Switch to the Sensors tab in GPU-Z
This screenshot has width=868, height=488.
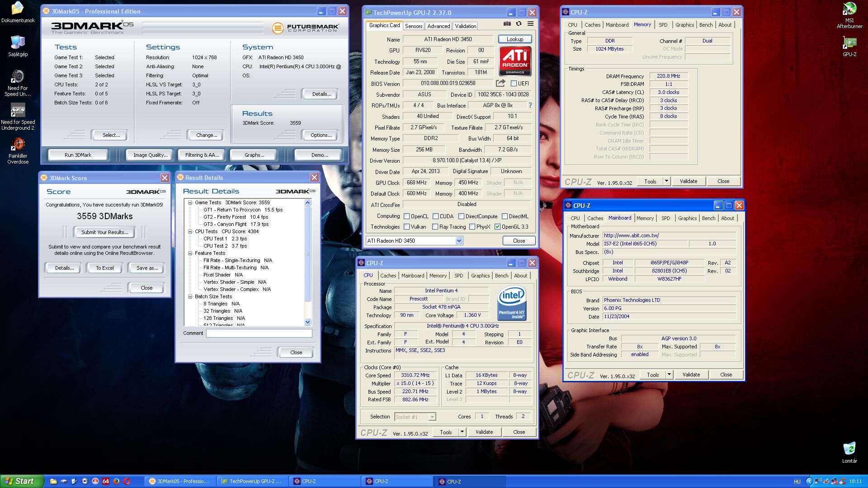(413, 26)
